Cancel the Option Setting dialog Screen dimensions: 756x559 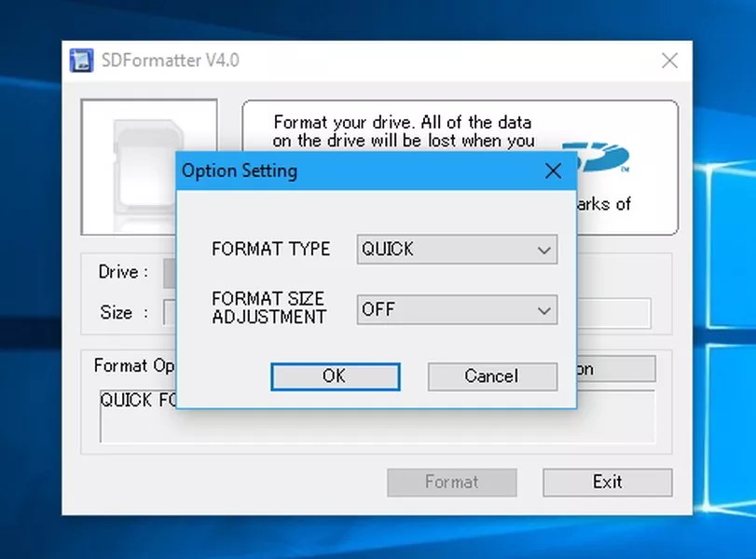coord(492,376)
